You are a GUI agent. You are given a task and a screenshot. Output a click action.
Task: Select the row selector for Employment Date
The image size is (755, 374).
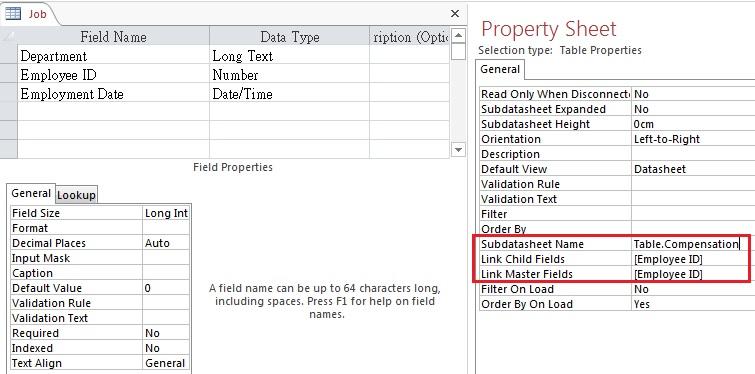click(x=9, y=93)
